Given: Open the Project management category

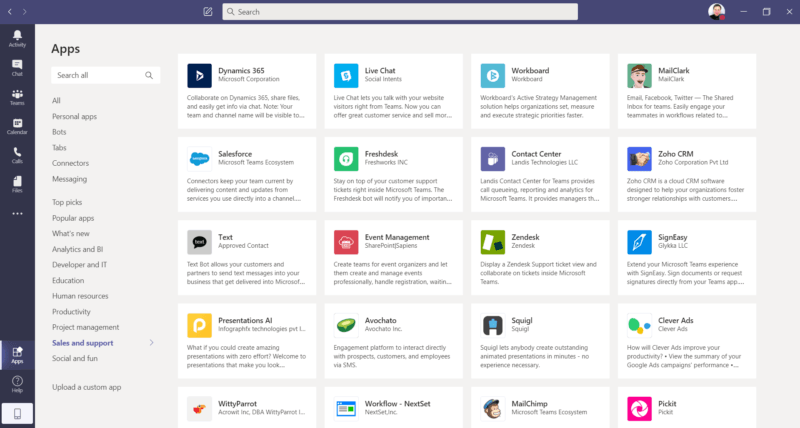Looking at the screenshot, I should [x=86, y=327].
